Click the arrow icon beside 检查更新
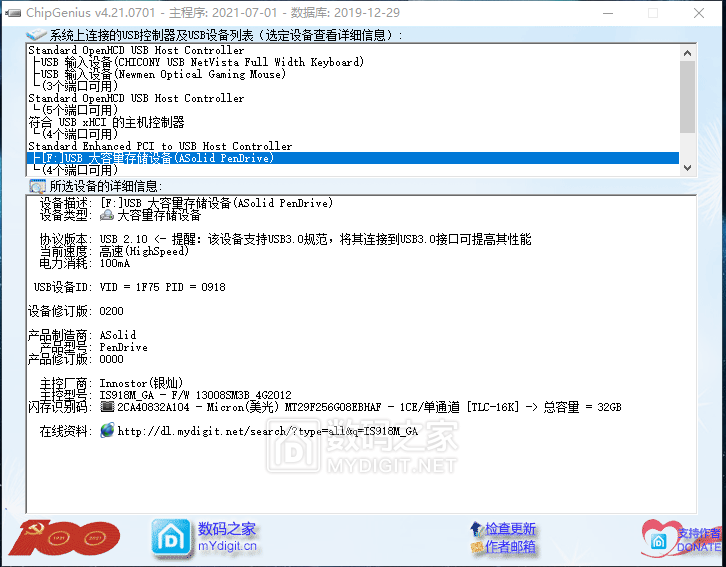This screenshot has width=726, height=567. coord(476,529)
